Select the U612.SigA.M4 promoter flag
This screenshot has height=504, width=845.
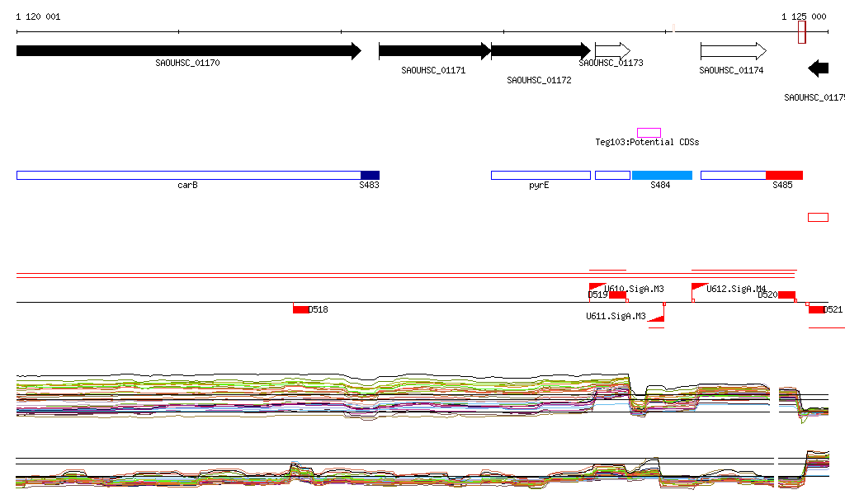[x=700, y=287]
